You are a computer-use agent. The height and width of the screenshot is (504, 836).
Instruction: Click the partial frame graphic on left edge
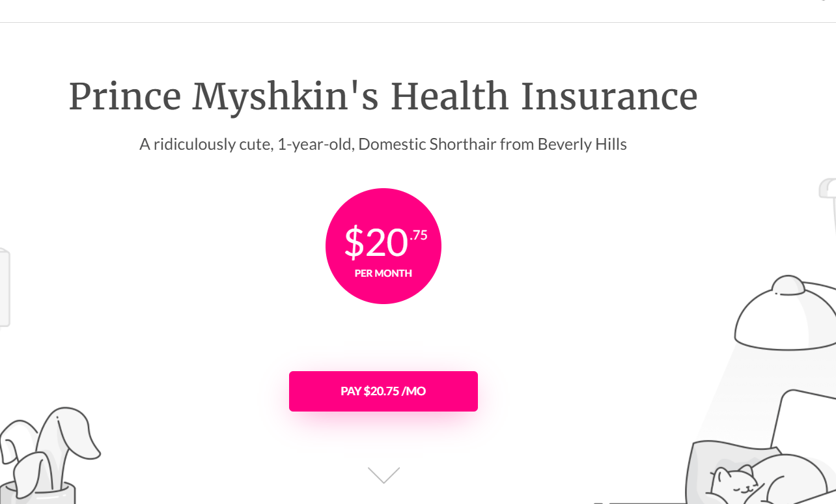click(x=5, y=287)
